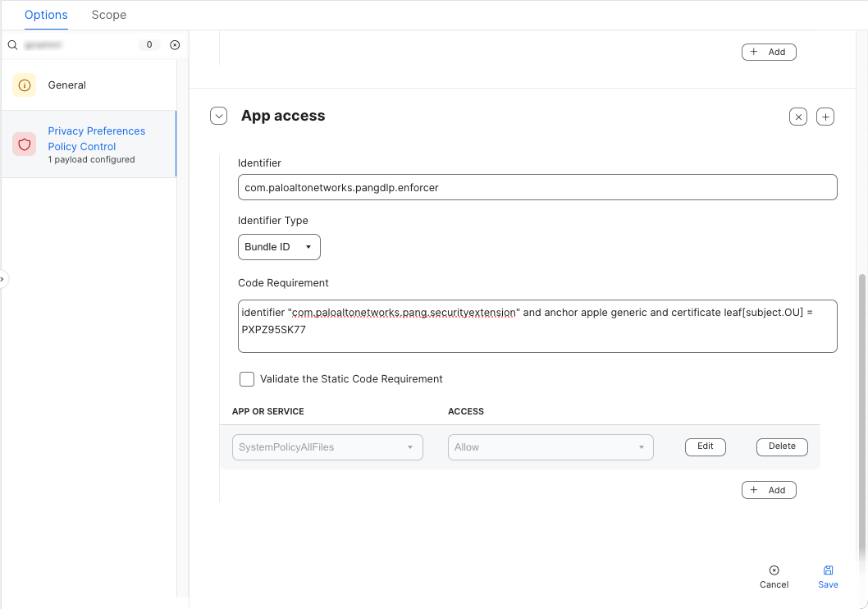Open the Identifier Type dropdown
The image size is (868, 609).
pos(279,247)
